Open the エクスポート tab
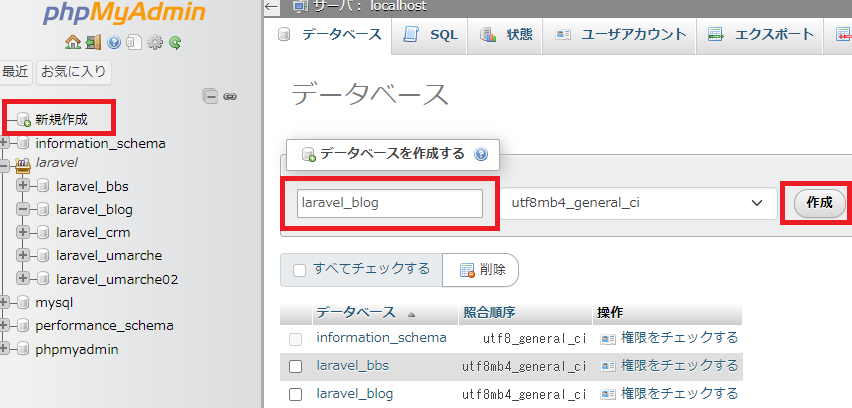852x408 pixels. click(x=761, y=35)
